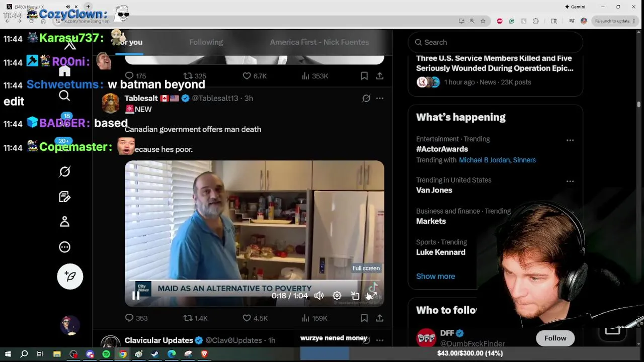This screenshot has width=644, height=362.
Task: Open Steam from the taskbar
Action: 155,354
